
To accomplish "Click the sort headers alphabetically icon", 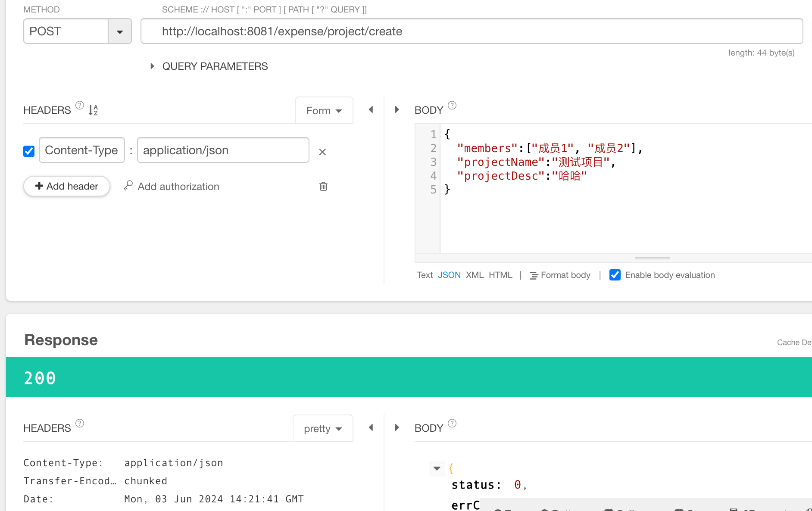I will [x=93, y=110].
